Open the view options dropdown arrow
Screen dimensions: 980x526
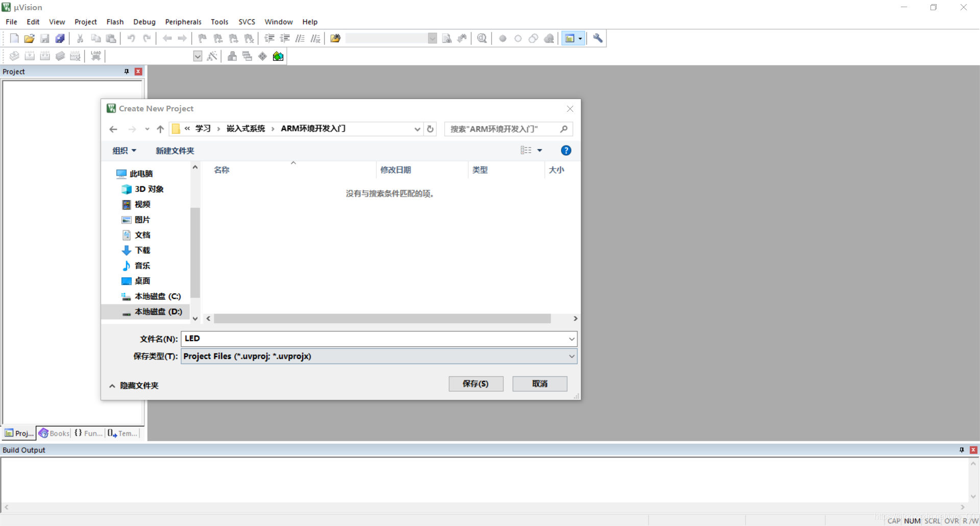pyautogui.click(x=540, y=151)
